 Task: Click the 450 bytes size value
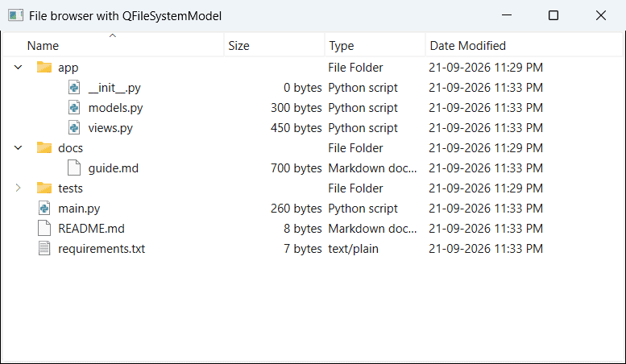(x=296, y=128)
